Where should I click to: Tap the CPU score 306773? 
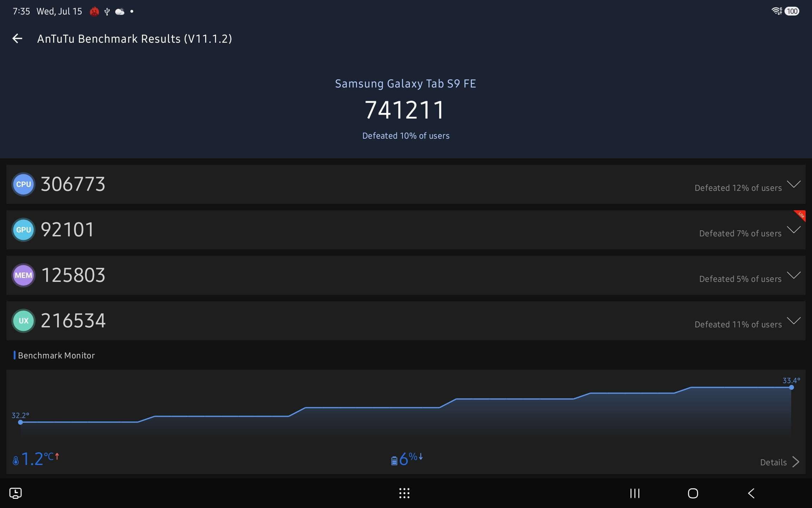pyautogui.click(x=73, y=184)
